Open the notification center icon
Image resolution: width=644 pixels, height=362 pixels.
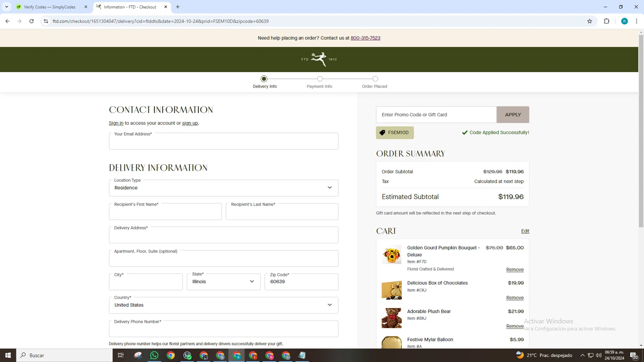(634, 355)
